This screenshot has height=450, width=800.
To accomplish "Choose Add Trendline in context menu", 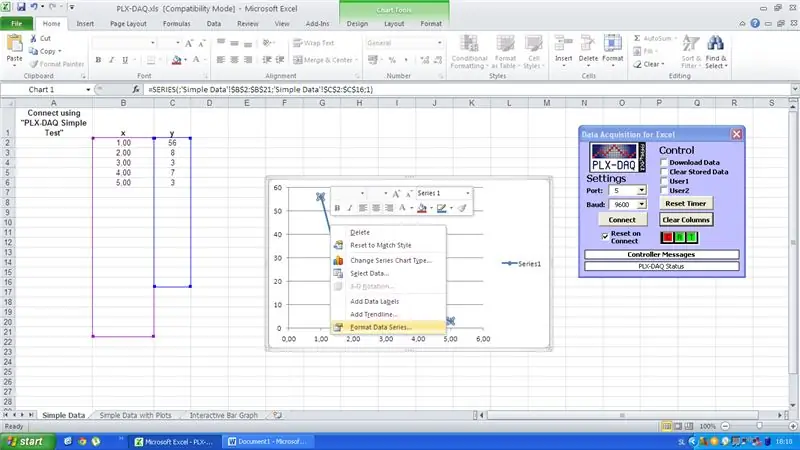I will tap(388, 314).
